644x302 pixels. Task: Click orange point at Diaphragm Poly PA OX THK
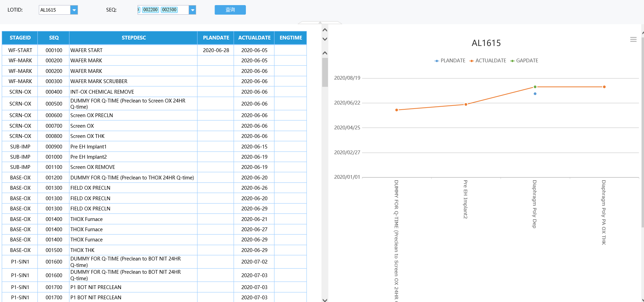point(604,87)
